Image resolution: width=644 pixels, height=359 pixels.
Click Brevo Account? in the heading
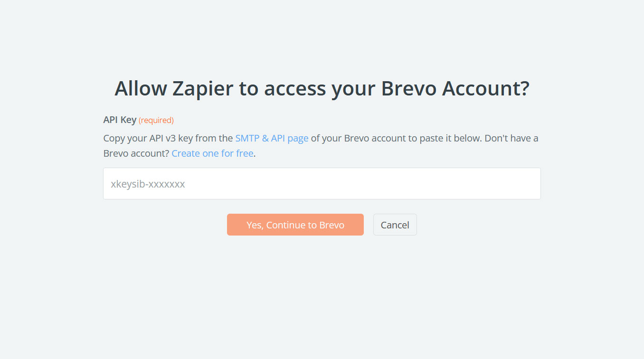pos(455,88)
